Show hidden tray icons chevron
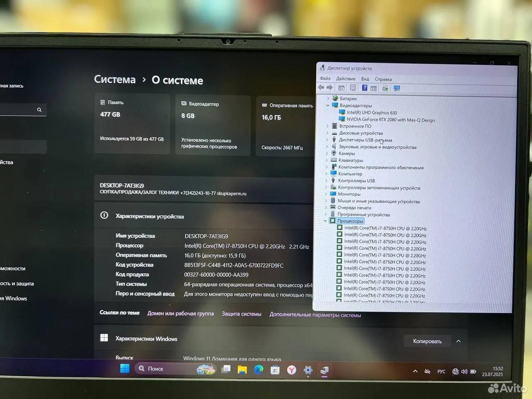 coord(415,371)
